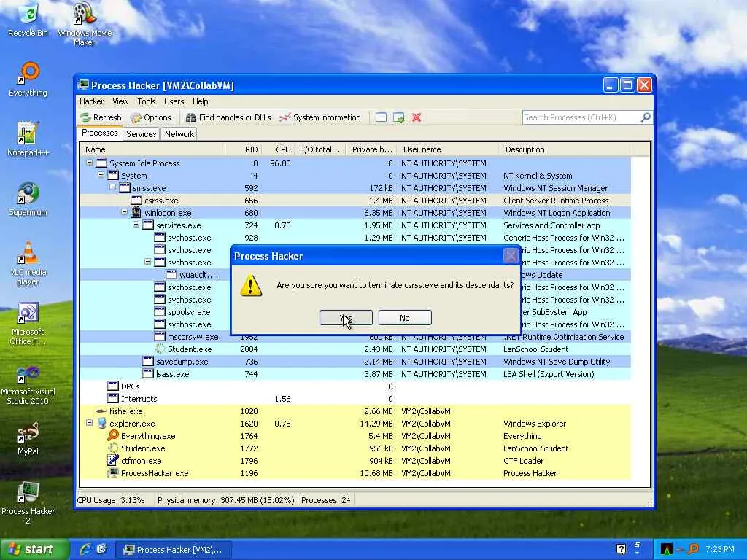747x560 pixels.
Task: Collapse the explorer.exe tree node
Action: coord(89,423)
